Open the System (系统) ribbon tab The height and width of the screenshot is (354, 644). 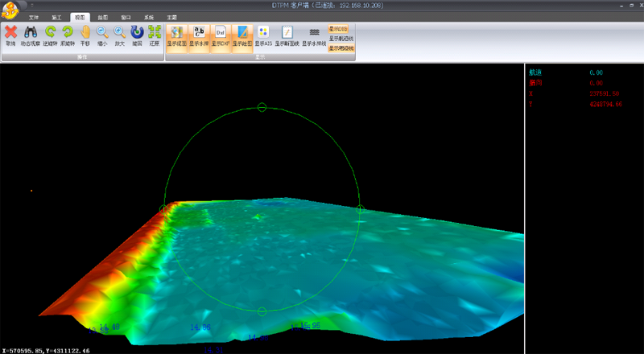149,17
